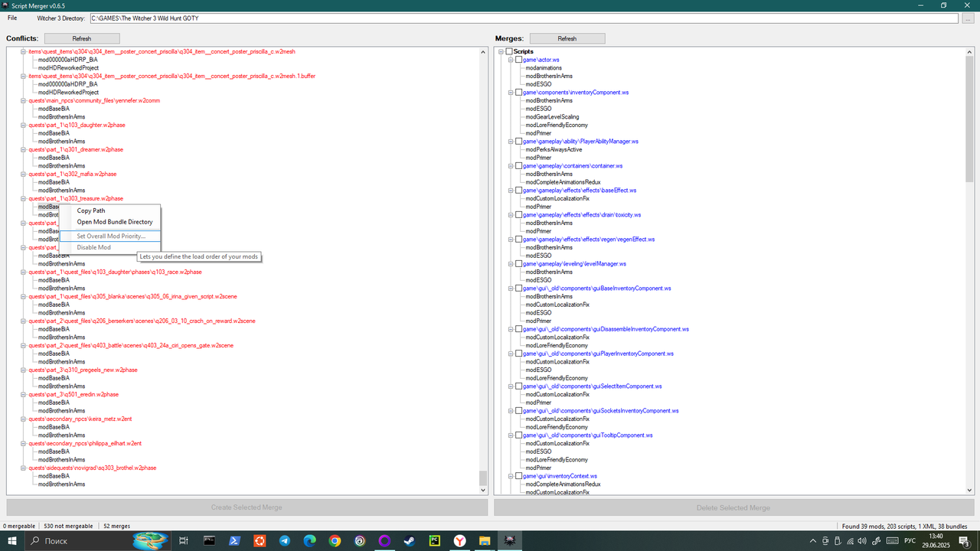Viewport: 980px width, 551px height.
Task: Collapse the guiBaseInventoryComponent.ws merge node
Action: (x=510, y=289)
